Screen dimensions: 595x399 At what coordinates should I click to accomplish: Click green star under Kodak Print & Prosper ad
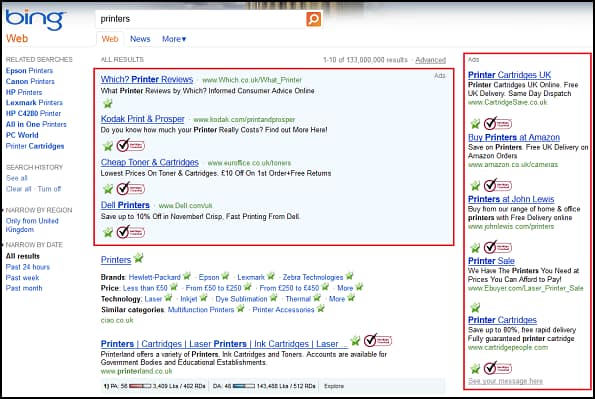coord(108,145)
